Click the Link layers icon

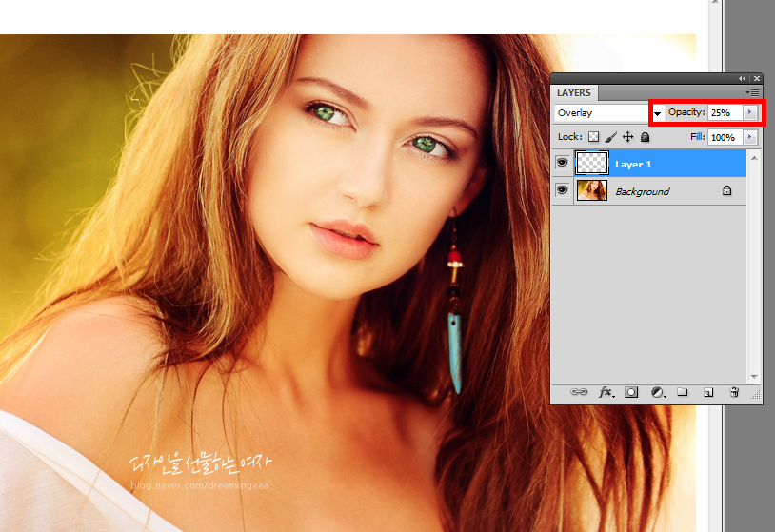(579, 392)
